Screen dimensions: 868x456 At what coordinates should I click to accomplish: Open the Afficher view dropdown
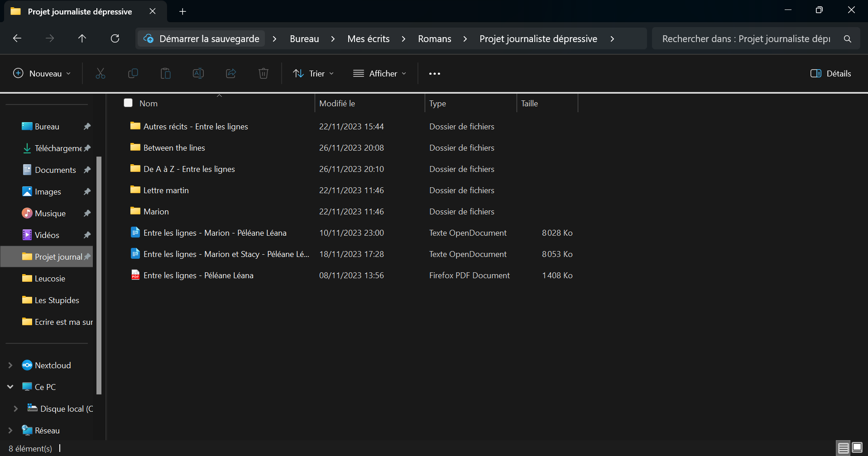(379, 73)
